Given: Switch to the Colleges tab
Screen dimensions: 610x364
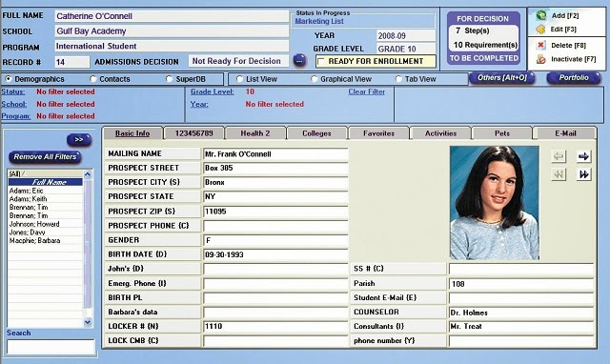Looking at the screenshot, I should coord(316,133).
